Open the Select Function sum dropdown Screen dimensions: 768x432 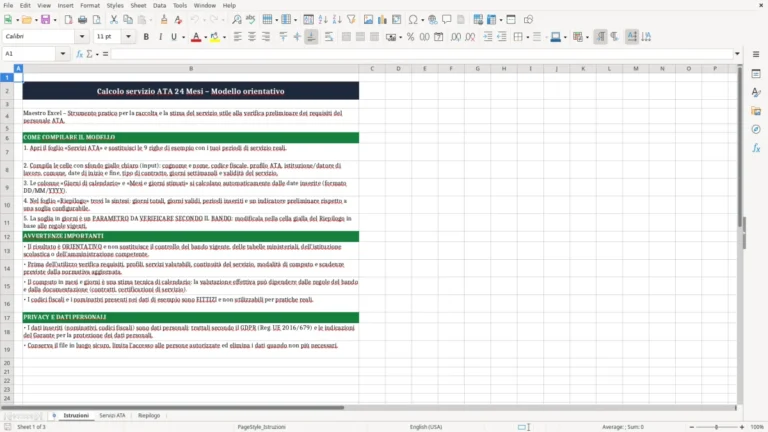coord(97,54)
